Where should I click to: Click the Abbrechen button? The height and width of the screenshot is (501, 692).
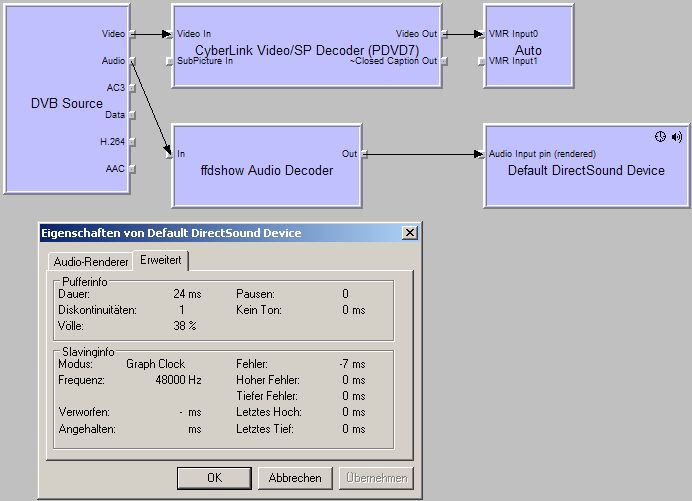point(295,478)
